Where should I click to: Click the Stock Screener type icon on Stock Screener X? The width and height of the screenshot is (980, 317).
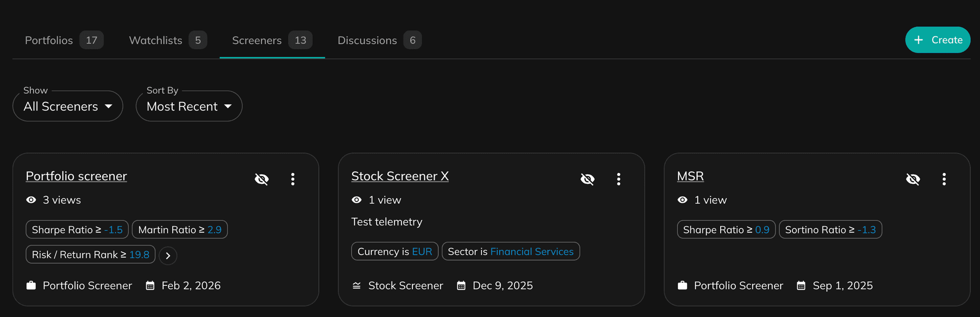click(356, 285)
